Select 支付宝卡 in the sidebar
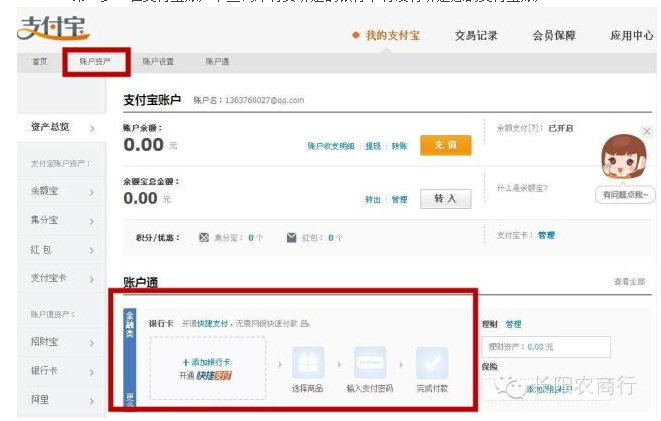Viewport: 661px width, 421px height. (x=48, y=278)
